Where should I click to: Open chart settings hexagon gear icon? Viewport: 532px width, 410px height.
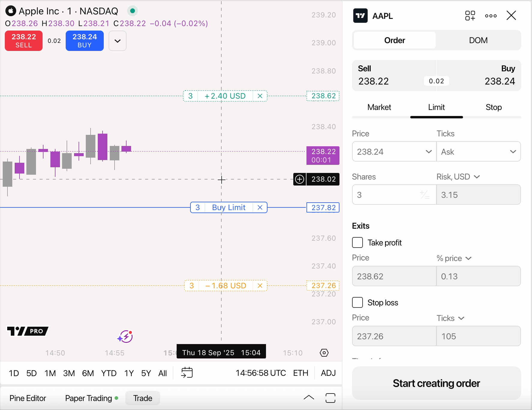pyautogui.click(x=324, y=353)
